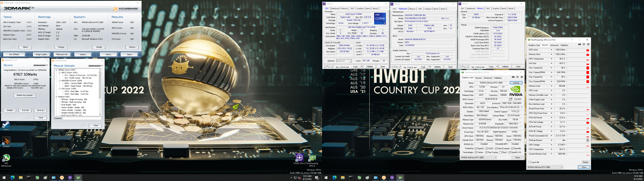Click the To Excel button
Image resolution: width=644 pixels, height=181 pixels.
25,110
